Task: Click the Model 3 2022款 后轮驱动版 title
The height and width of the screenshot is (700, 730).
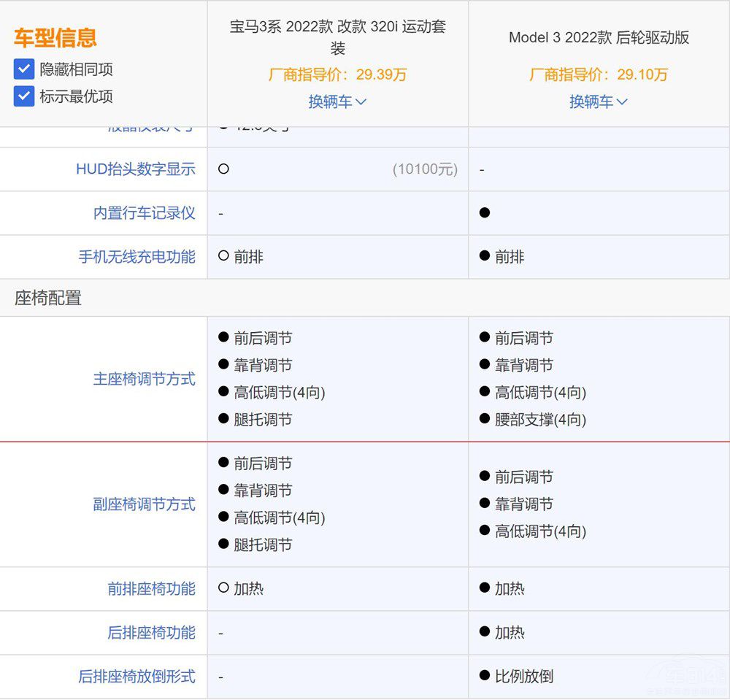Action: [x=599, y=38]
